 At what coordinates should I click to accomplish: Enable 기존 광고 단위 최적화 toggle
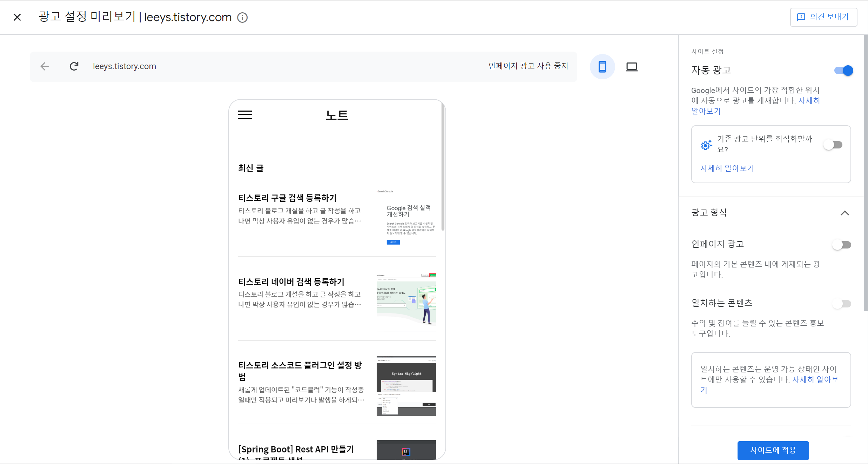click(833, 145)
